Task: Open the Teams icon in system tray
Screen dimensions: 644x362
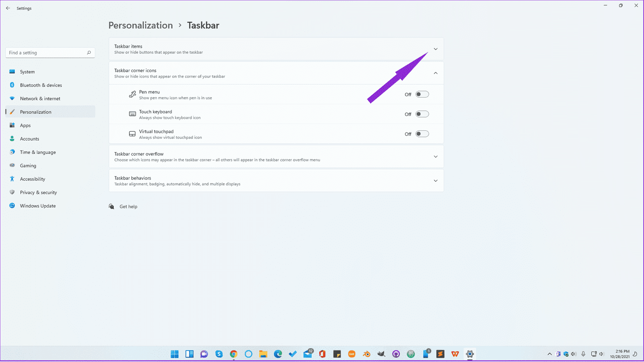Action: (x=558, y=354)
